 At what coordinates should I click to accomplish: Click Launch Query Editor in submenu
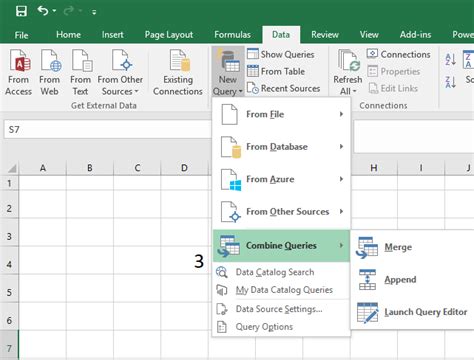(x=413, y=312)
